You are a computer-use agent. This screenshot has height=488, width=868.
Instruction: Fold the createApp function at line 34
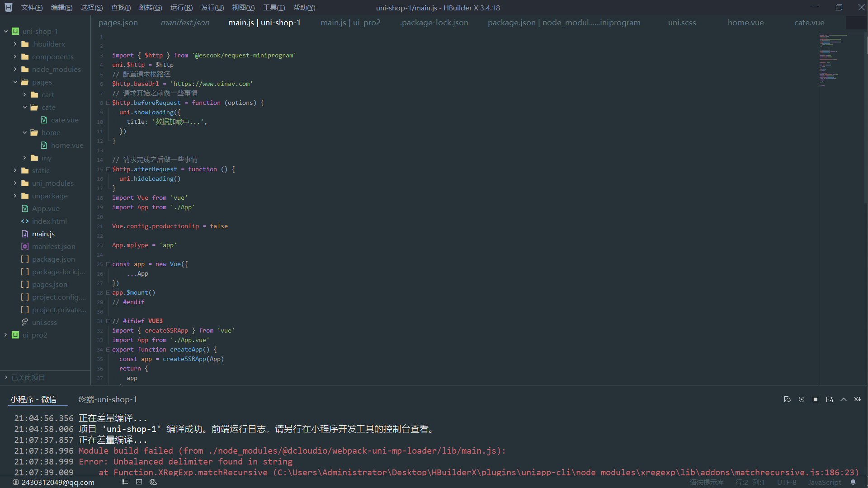click(x=108, y=350)
